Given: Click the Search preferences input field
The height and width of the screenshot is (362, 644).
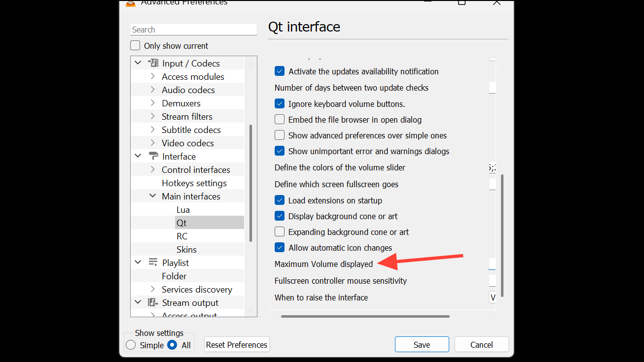Looking at the screenshot, I should 193,30.
